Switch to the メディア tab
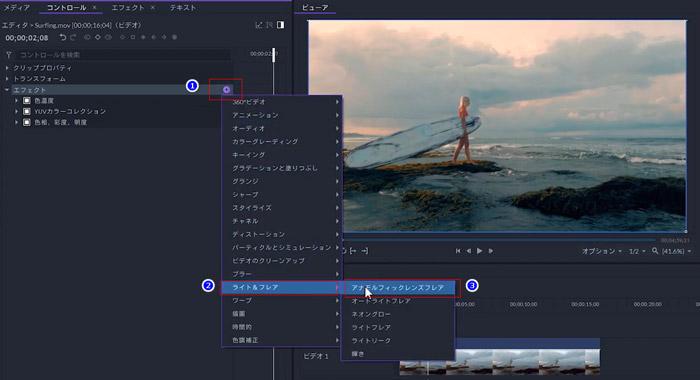Screen dimensions: 700x380 17,8
